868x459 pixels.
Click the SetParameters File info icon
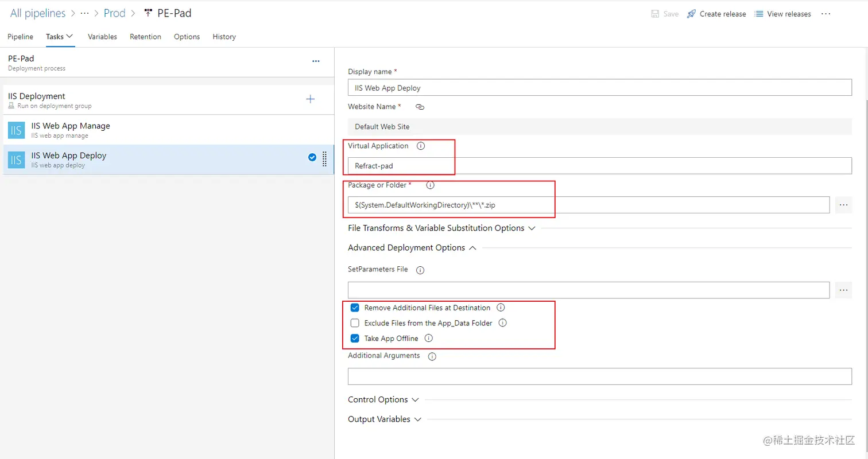[x=420, y=270]
